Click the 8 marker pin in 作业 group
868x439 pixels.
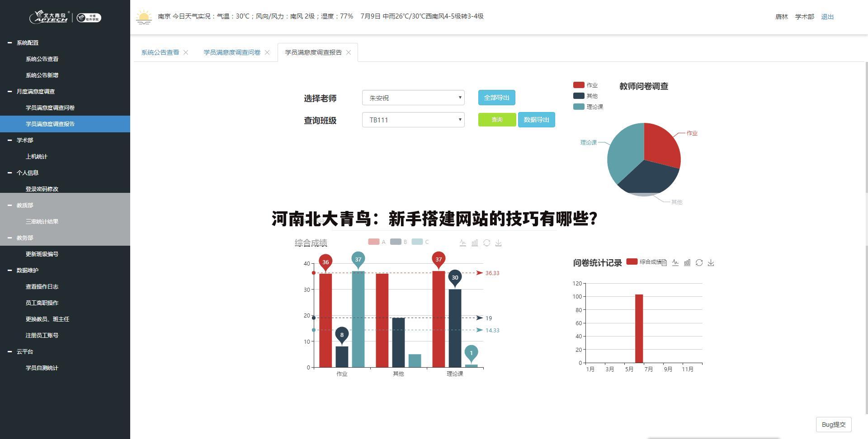[342, 336]
